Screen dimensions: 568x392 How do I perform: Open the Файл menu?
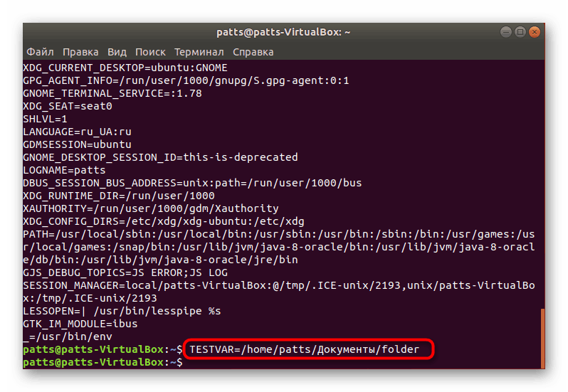(40, 52)
